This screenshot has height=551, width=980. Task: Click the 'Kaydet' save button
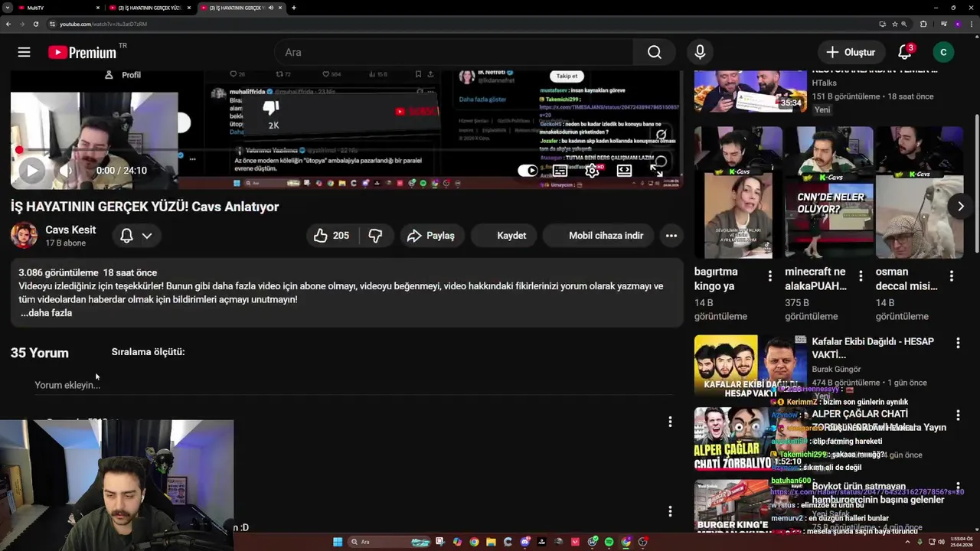[505, 236]
